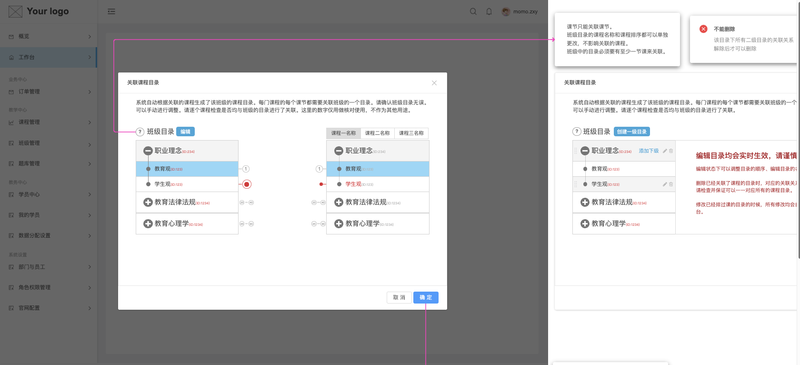Select highlighted 教育观 row in dialog's left tree
Screen dimensions: 800x365
click(x=187, y=168)
